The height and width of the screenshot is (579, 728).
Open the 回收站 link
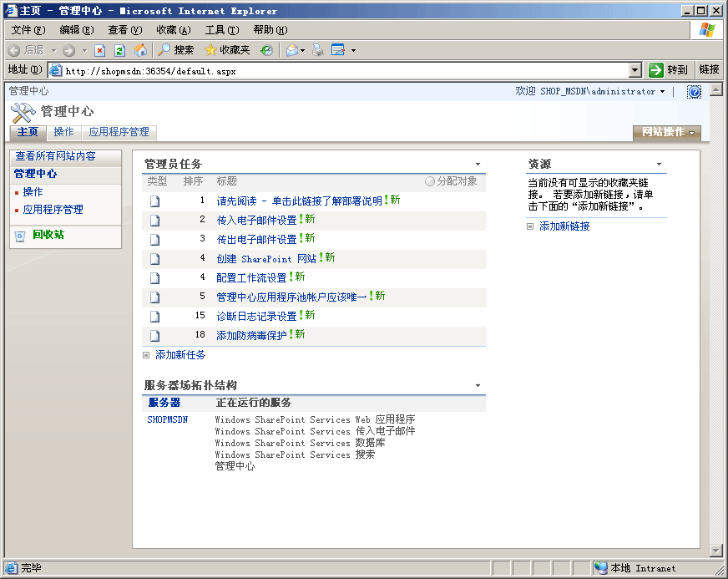point(48,235)
